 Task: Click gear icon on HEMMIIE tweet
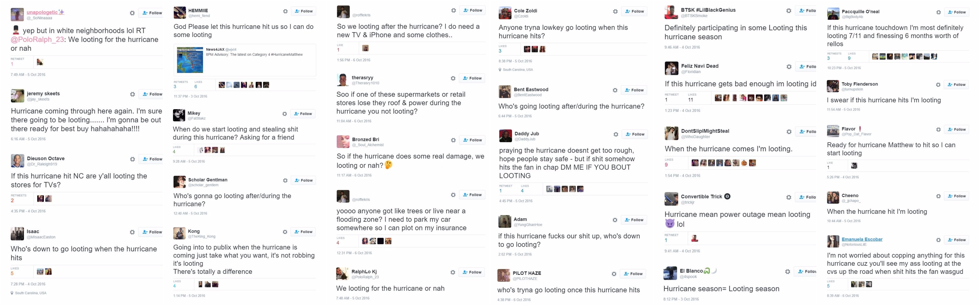pyautogui.click(x=285, y=11)
